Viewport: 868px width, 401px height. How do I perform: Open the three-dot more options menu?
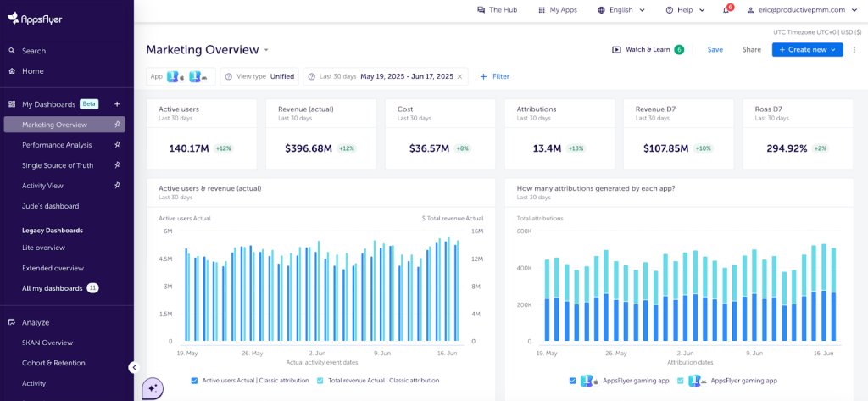854,50
